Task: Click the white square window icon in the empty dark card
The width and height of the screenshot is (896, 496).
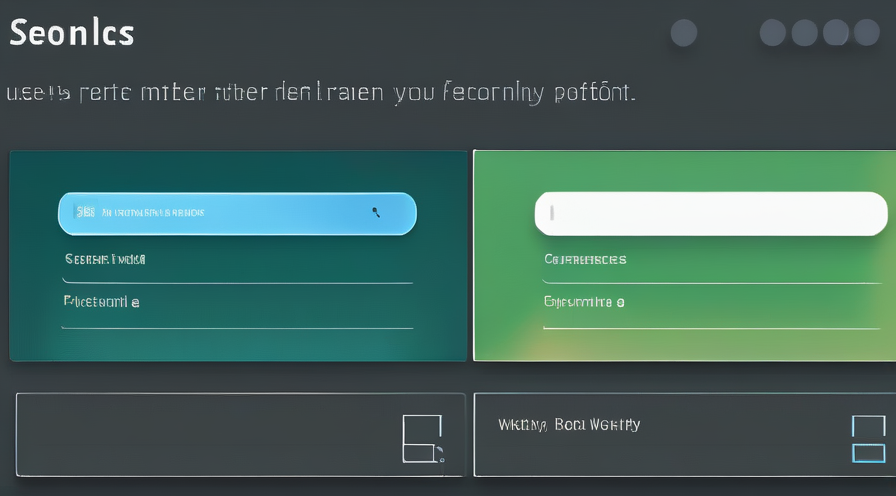Action: tap(423, 439)
